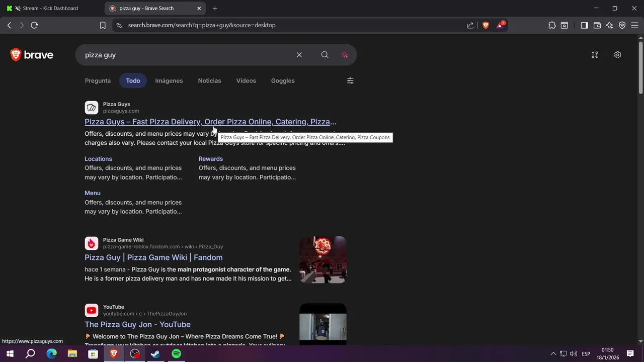Screen dimensions: 644x362
Task: Open the browser hamburger menu
Action: [634, 25]
